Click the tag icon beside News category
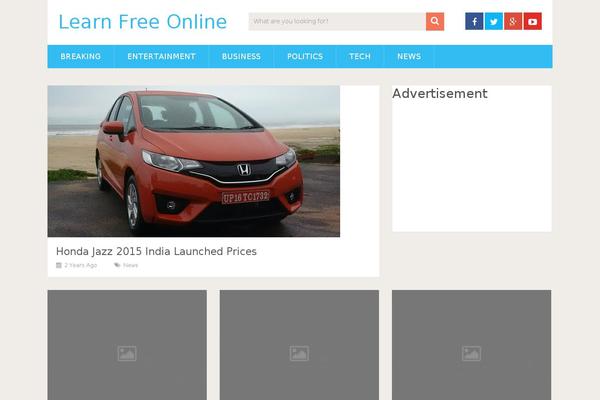This screenshot has height=400, width=600. (117, 265)
